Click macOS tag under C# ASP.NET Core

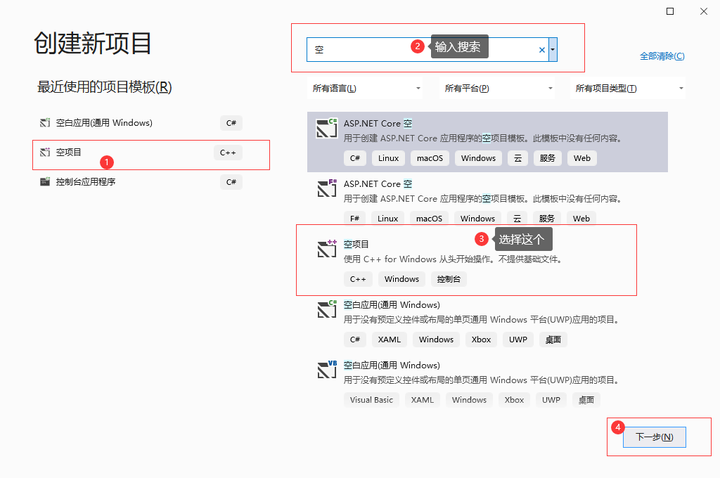[429, 158]
